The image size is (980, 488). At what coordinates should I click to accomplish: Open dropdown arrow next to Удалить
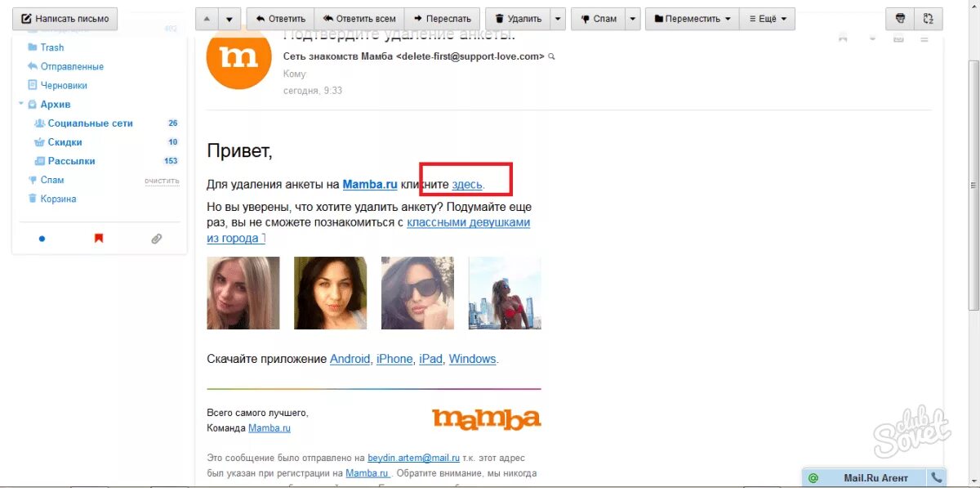[558, 18]
